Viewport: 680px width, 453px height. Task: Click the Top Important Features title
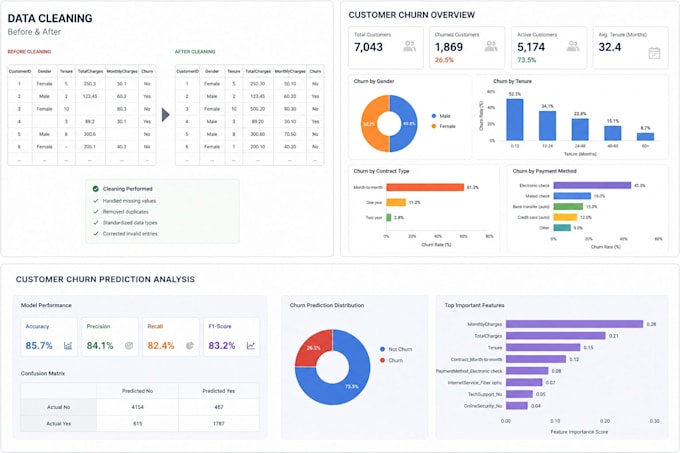pyautogui.click(x=474, y=305)
